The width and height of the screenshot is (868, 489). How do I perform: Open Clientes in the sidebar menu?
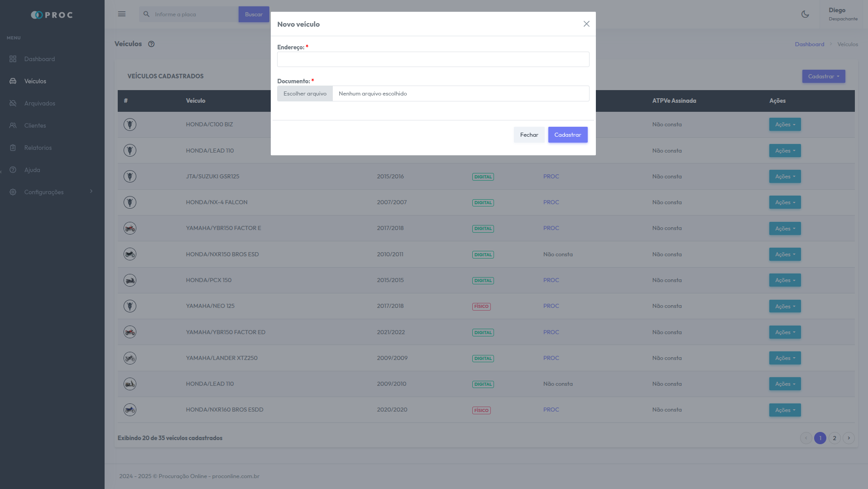[x=35, y=125]
